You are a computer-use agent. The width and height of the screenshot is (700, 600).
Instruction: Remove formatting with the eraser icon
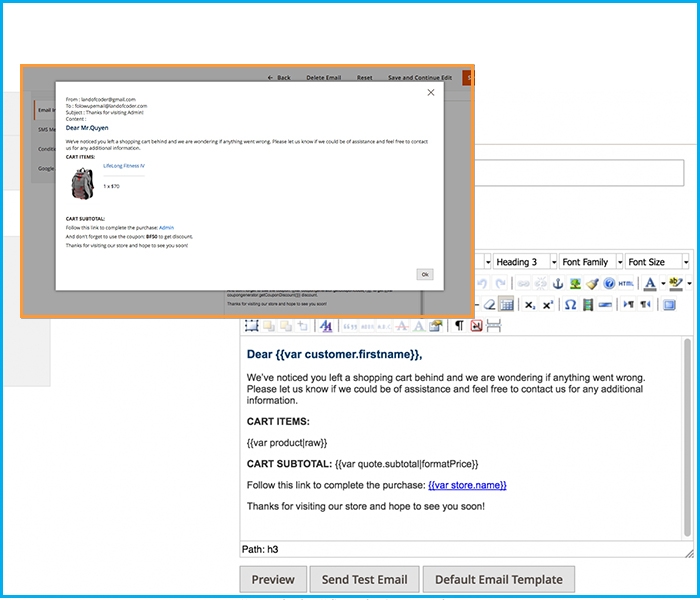point(490,304)
